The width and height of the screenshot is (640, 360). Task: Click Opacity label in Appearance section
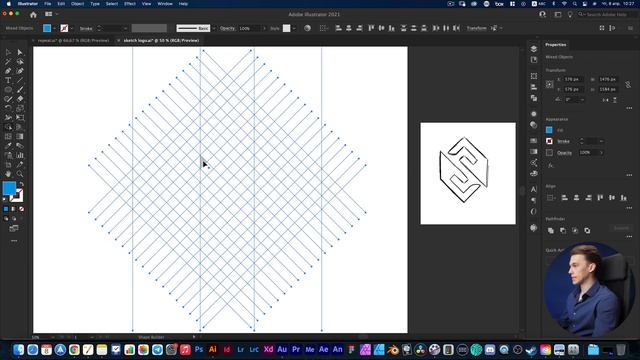[564, 153]
